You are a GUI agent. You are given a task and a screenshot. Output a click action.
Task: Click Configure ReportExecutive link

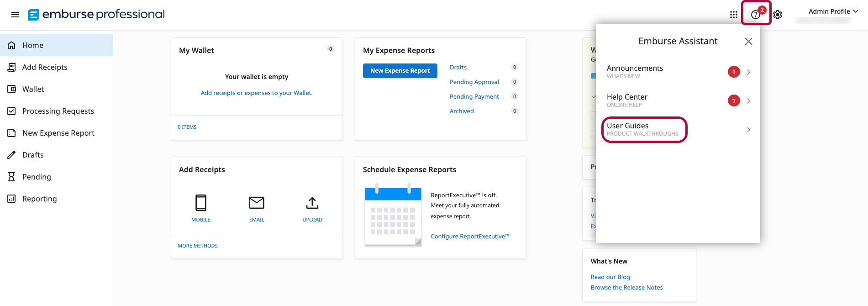470,236
